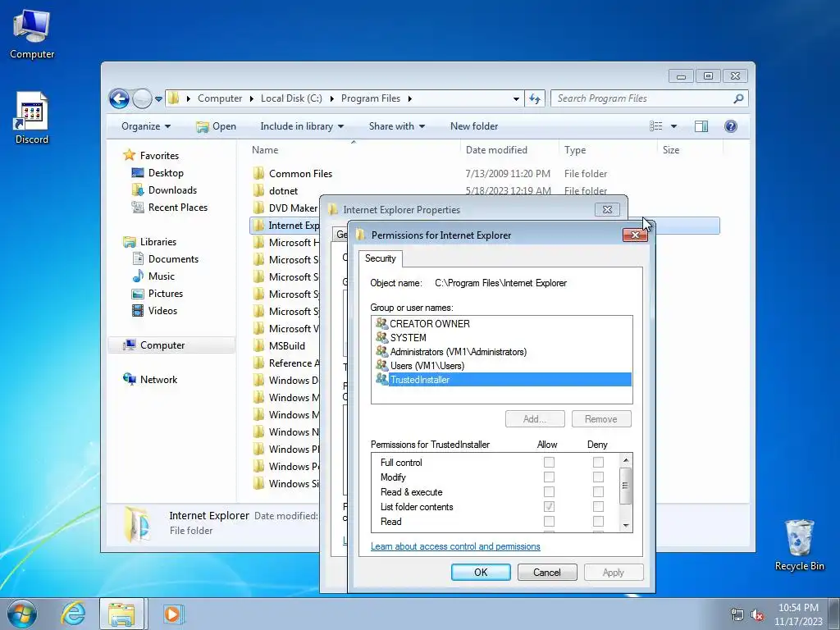Check Allow for Full control
840x630 pixels.
(x=549, y=463)
